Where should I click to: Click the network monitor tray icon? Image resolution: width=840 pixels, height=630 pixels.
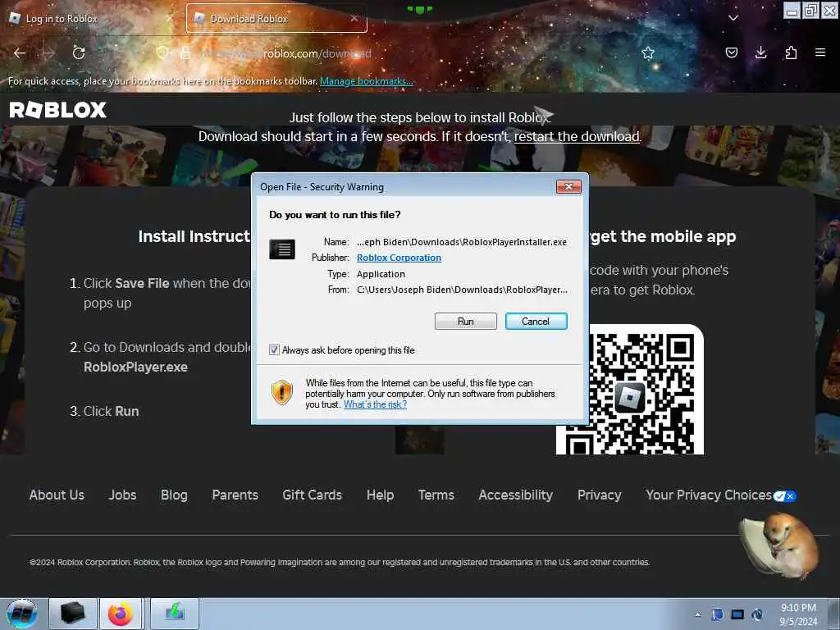(737, 614)
